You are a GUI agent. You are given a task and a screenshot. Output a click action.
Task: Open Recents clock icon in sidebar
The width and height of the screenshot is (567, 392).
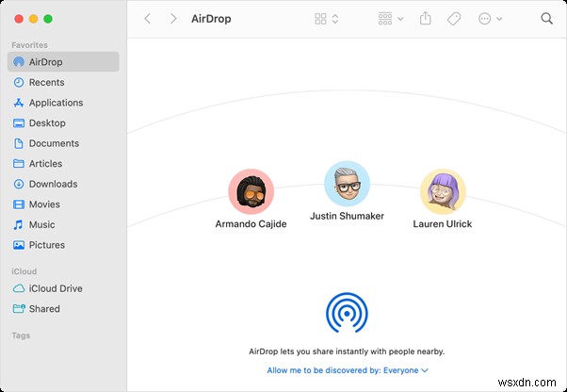(19, 82)
